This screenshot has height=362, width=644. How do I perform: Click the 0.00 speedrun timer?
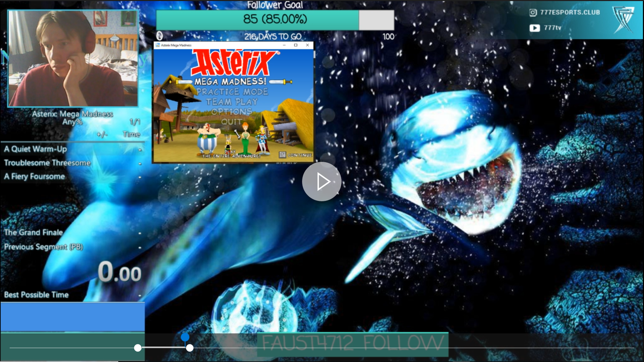[x=120, y=273]
